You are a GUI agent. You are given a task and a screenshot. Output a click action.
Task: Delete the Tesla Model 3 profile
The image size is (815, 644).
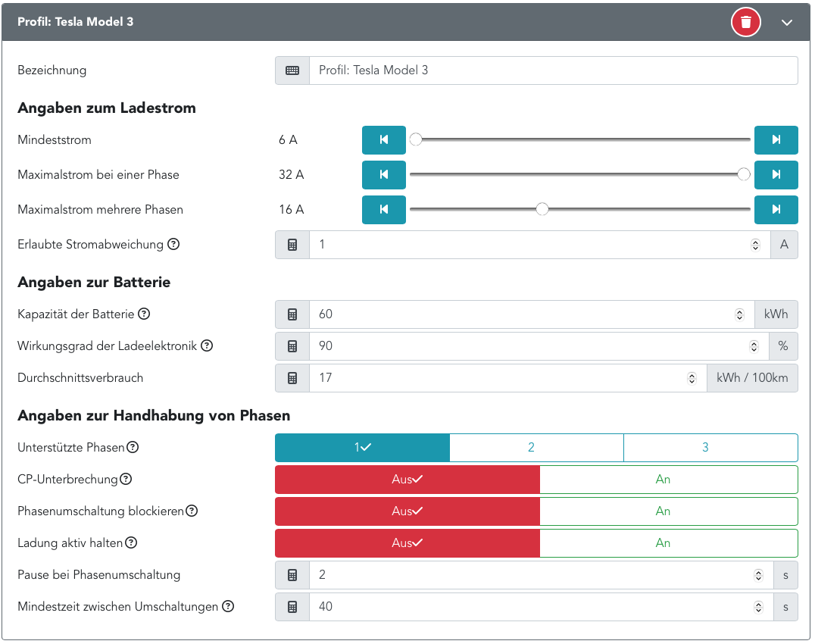coord(746,22)
